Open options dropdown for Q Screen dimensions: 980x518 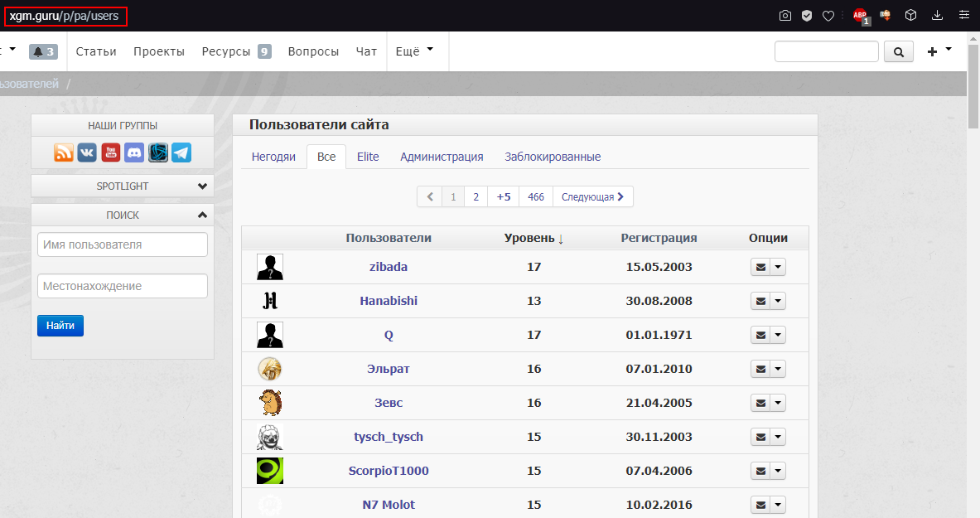[x=778, y=335]
